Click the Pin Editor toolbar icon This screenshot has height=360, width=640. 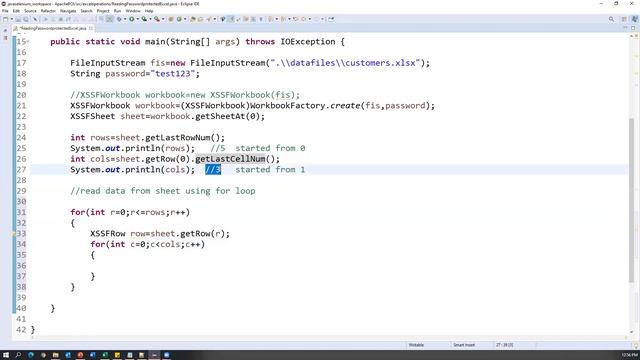coord(331,19)
